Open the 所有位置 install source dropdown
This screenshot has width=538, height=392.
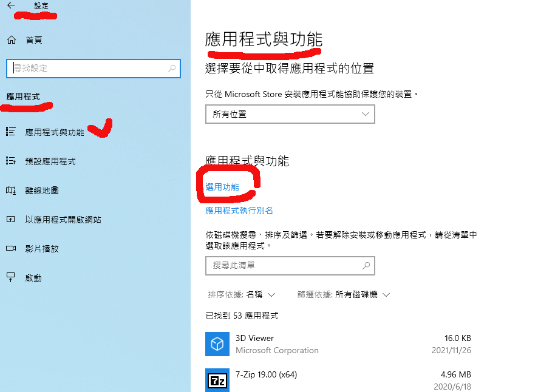click(x=290, y=114)
